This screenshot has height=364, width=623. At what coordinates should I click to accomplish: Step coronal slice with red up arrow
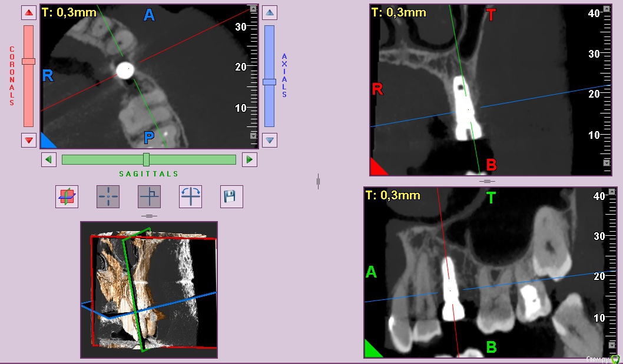(x=28, y=12)
